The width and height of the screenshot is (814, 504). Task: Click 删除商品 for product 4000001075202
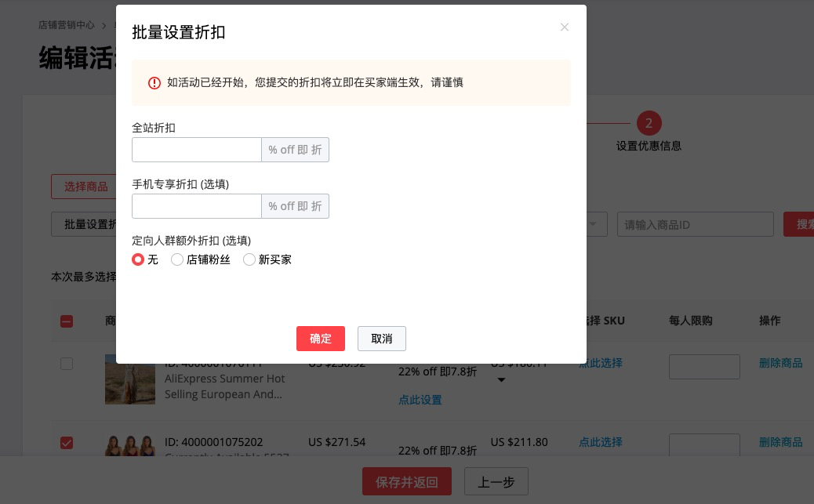pyautogui.click(x=781, y=442)
